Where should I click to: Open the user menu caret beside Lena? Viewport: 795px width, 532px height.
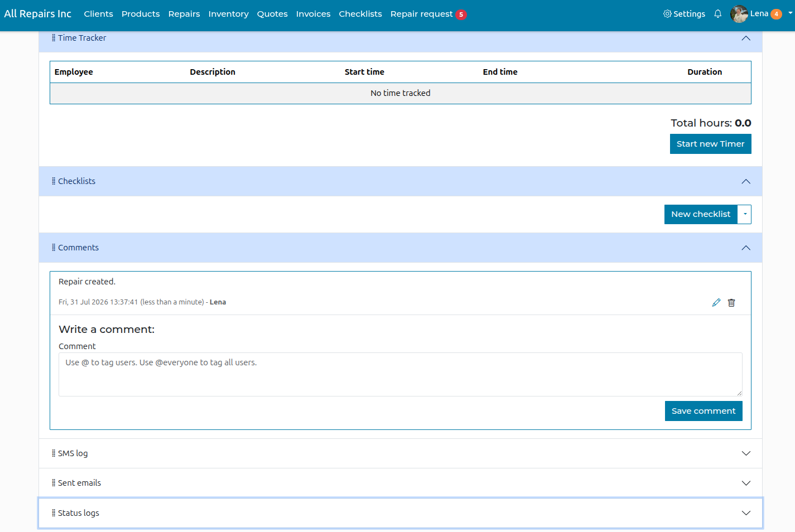791,12
